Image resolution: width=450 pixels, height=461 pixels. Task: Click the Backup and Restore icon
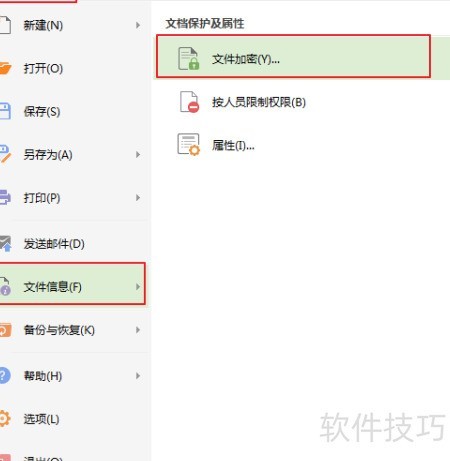pyautogui.click(x=6, y=330)
